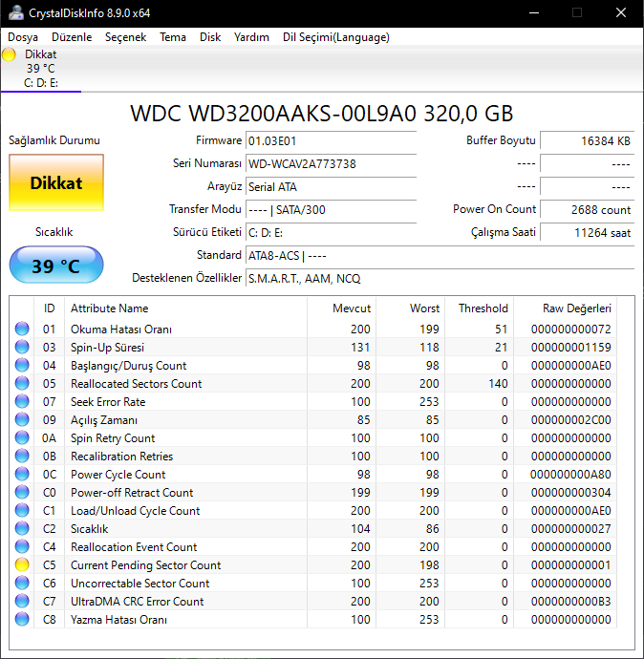The height and width of the screenshot is (659, 644).
Task: Click status icon for Başlangıç/Duruş Count
Action: pyautogui.click(x=22, y=365)
